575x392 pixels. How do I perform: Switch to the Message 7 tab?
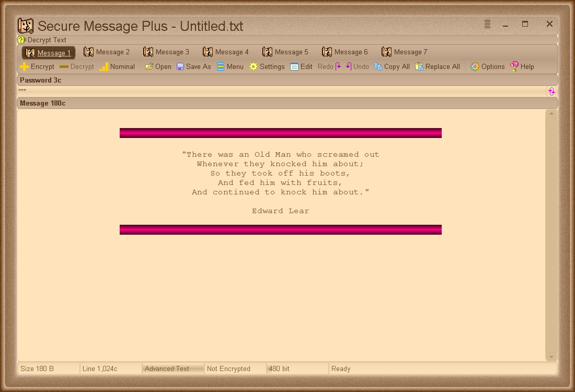coord(405,52)
